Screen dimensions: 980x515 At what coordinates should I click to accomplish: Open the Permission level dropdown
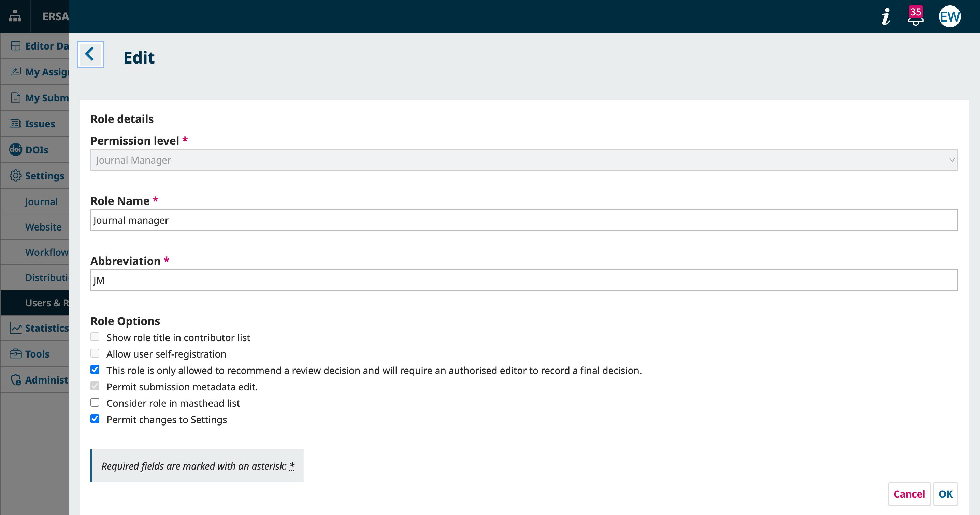coord(524,160)
